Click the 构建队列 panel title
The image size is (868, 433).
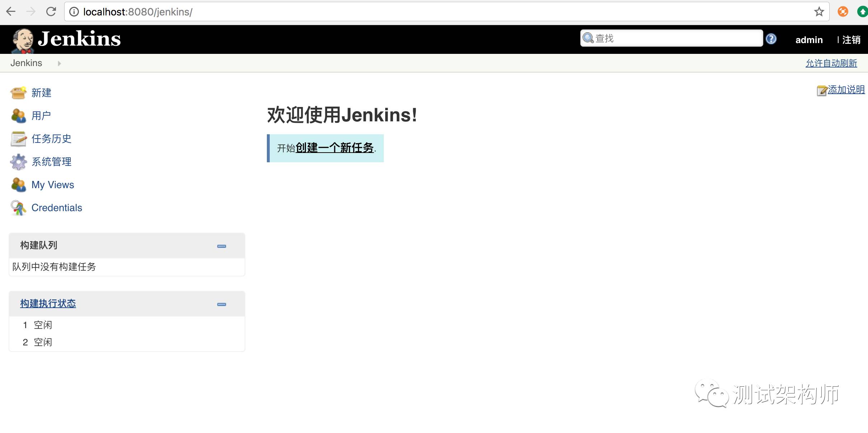click(39, 245)
